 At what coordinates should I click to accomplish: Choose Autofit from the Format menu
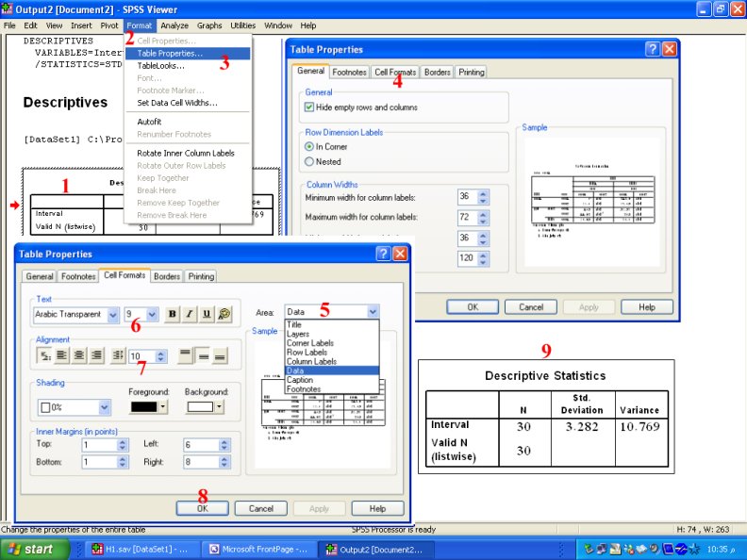click(188, 122)
